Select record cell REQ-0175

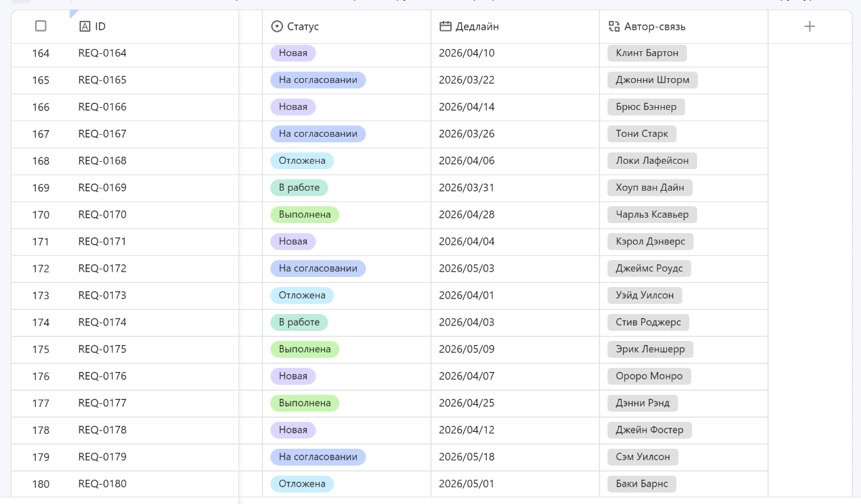click(154, 350)
